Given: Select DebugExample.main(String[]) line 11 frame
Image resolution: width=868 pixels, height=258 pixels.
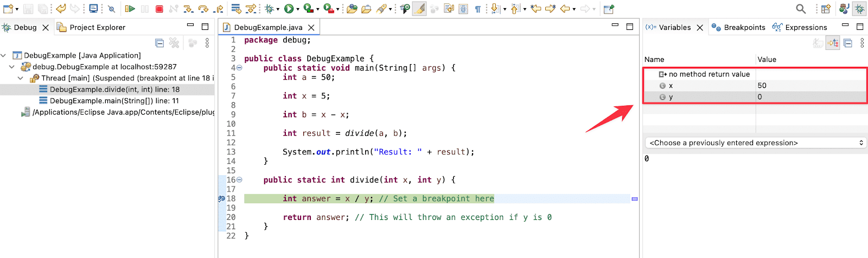Looking at the screenshot, I should [x=114, y=101].
